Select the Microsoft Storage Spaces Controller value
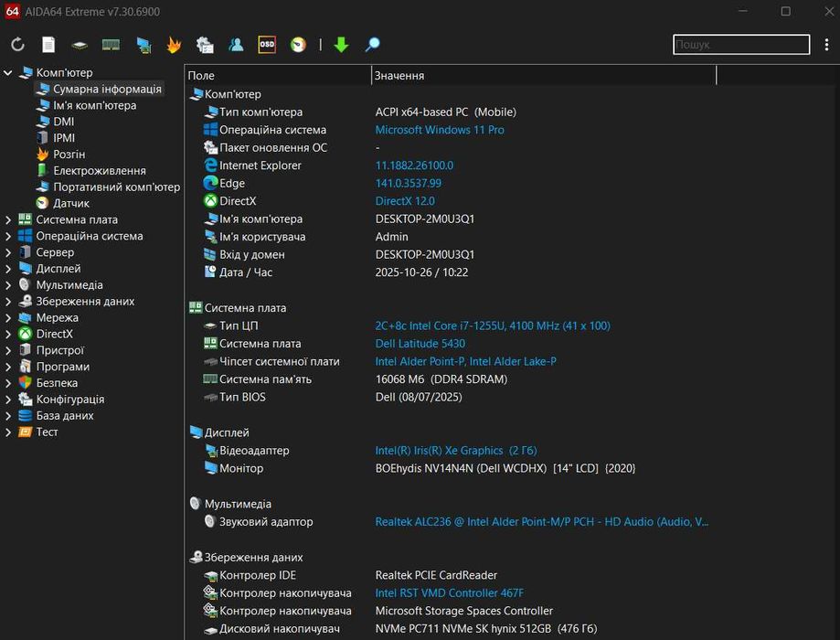Viewport: 840px width, 640px height. pyautogui.click(x=464, y=611)
